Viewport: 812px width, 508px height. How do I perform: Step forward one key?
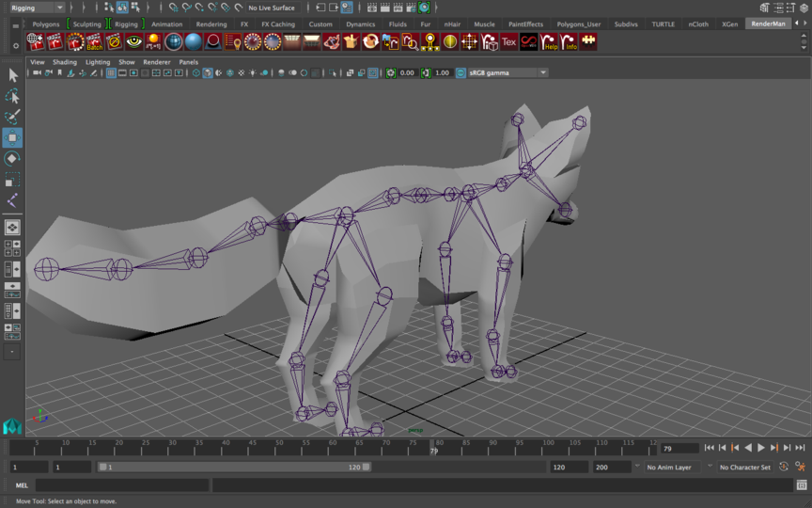tap(774, 448)
